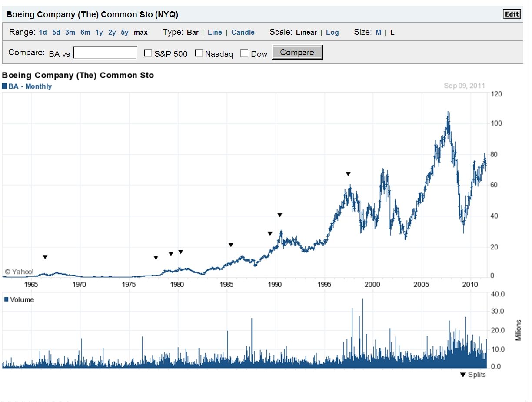Select the 1y range

pyautogui.click(x=99, y=32)
